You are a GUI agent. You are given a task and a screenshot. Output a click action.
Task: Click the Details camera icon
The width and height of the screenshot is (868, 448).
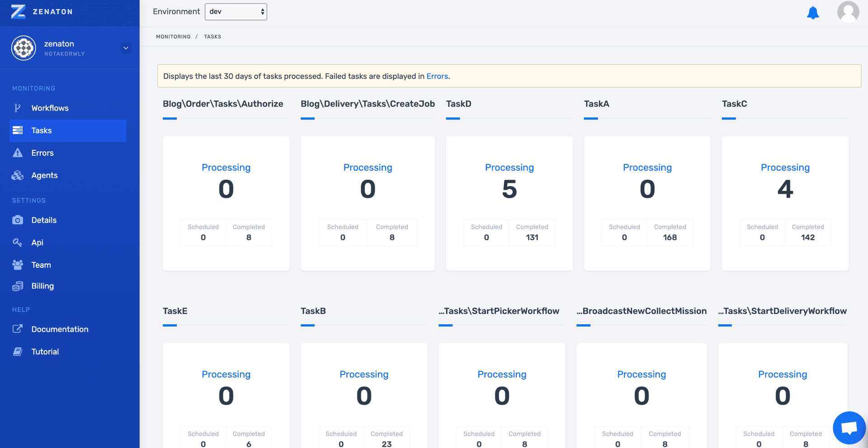(18, 220)
